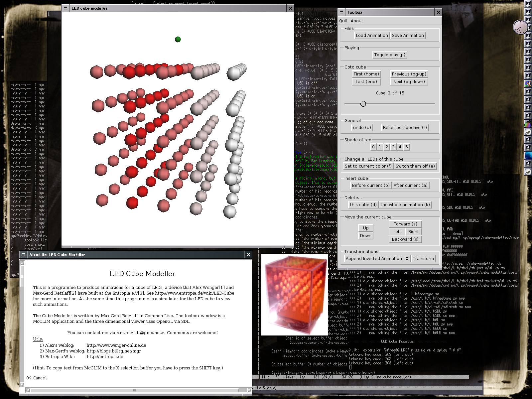
Task: Click Set to current color (f)
Action: [x=368, y=166]
